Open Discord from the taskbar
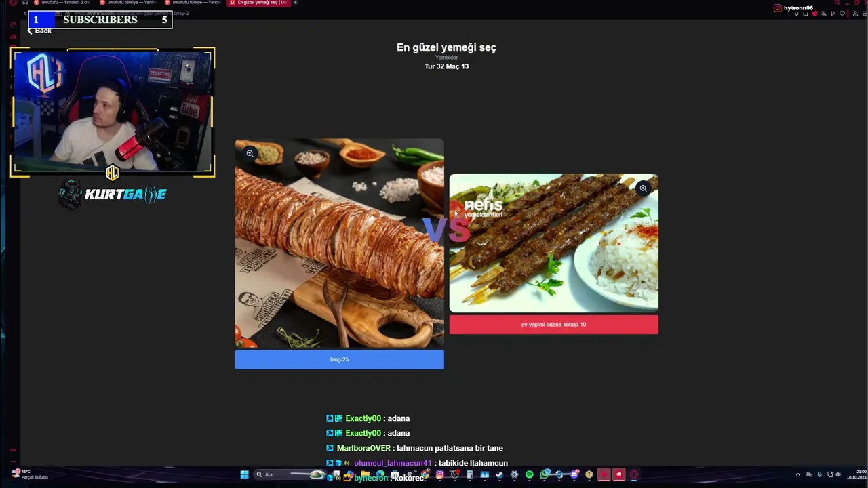The width and height of the screenshot is (868, 488). tap(574, 474)
